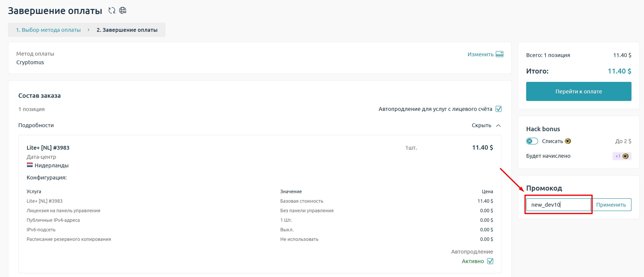Viewport: 644px width, 277px height.
Task: Click the Cryptomus payment method text
Action: 30,63
